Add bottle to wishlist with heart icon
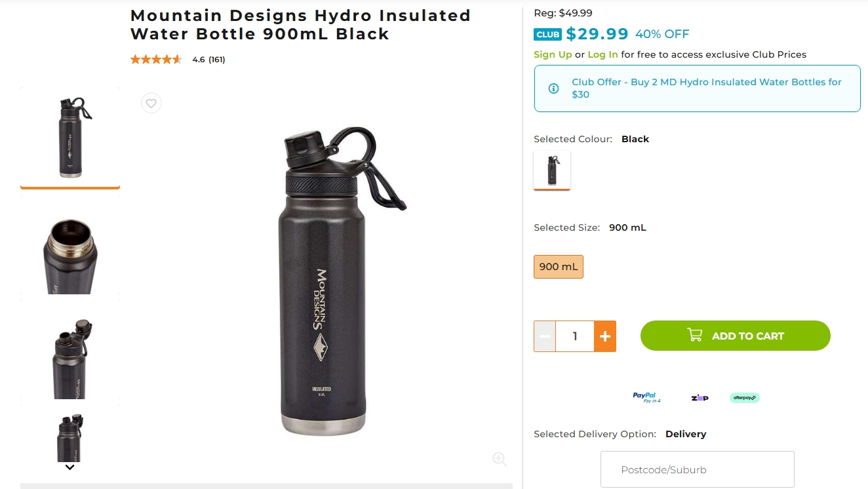The image size is (868, 489). 151,103
